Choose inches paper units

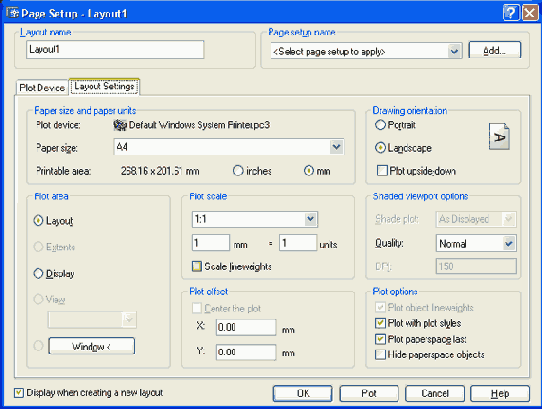238,171
